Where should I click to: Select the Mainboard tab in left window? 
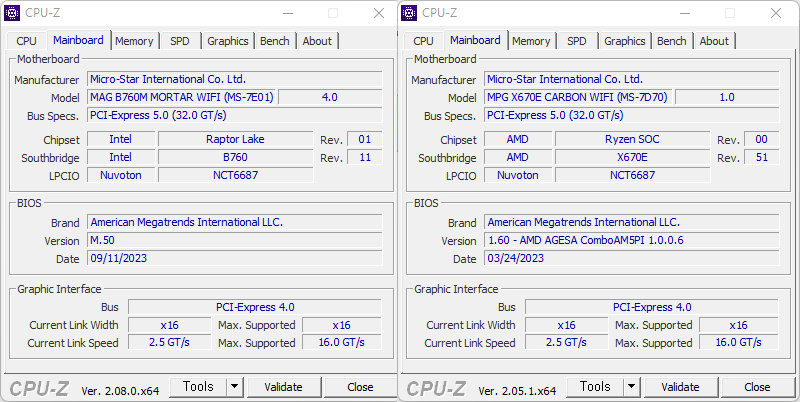click(78, 40)
